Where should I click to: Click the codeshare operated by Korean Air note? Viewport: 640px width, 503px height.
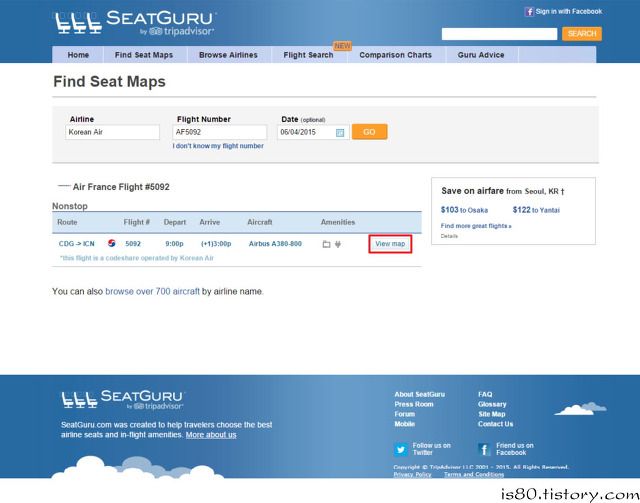136,258
